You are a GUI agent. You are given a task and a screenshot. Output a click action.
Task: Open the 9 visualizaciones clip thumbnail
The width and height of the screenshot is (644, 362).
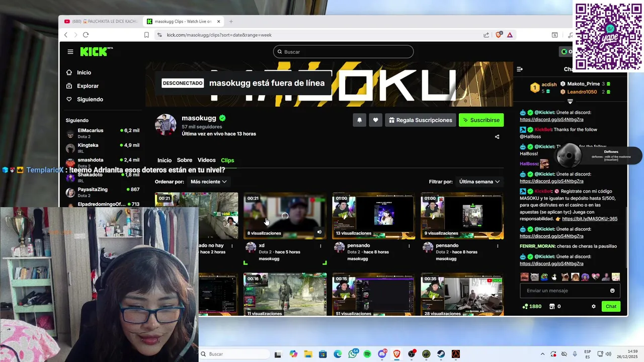point(462,215)
